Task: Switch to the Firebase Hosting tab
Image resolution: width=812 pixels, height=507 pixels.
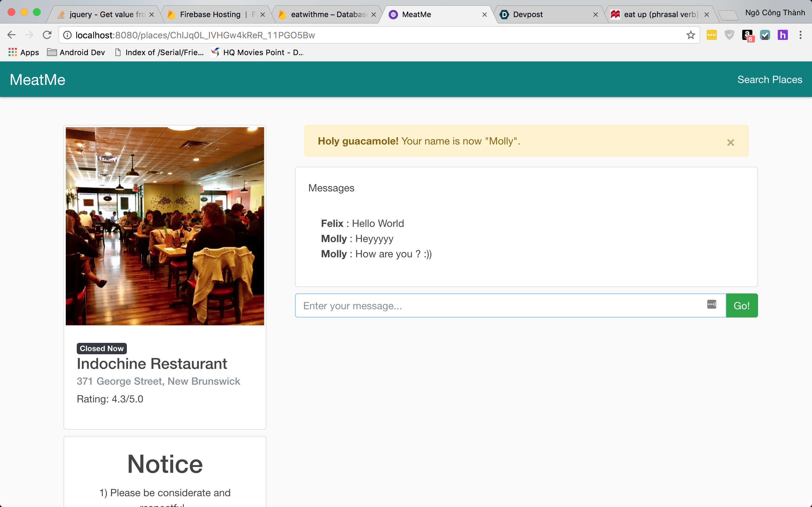Action: tap(210, 15)
